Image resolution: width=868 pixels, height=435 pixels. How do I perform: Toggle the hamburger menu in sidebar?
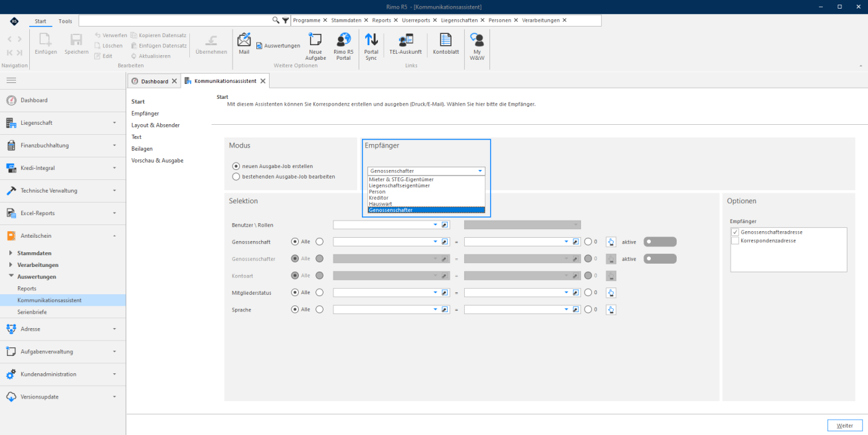coord(11,80)
